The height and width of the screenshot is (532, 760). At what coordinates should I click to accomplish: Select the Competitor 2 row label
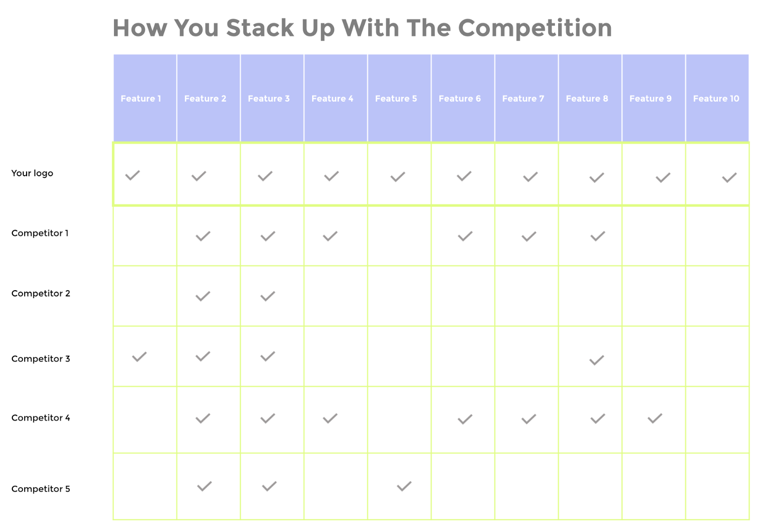point(41,294)
